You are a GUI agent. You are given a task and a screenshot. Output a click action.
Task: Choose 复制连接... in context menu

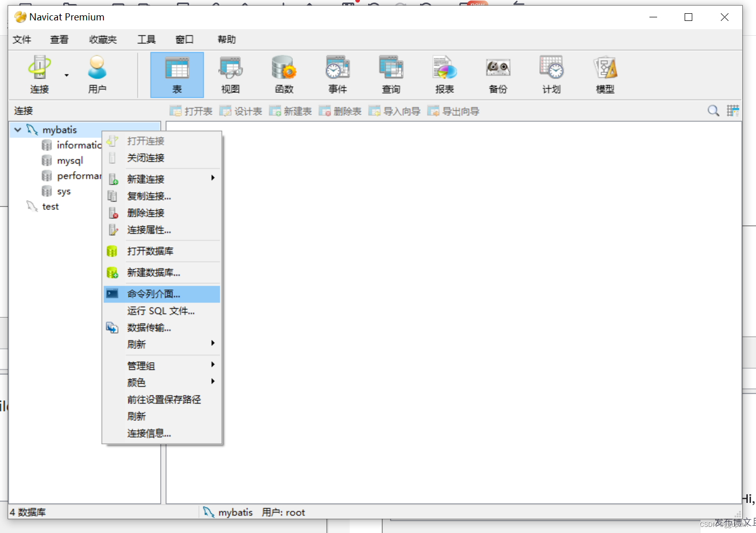point(162,196)
